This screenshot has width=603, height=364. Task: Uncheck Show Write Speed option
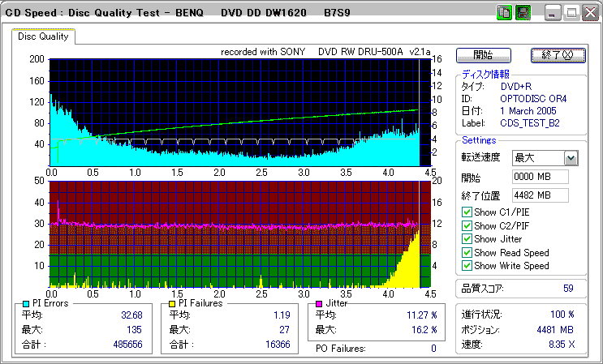[467, 265]
